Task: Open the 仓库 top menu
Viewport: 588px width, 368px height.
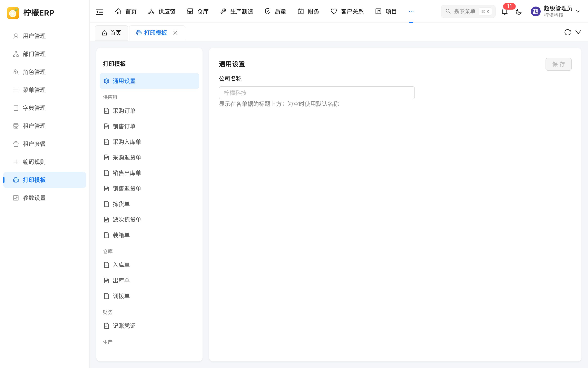Action: (x=198, y=11)
